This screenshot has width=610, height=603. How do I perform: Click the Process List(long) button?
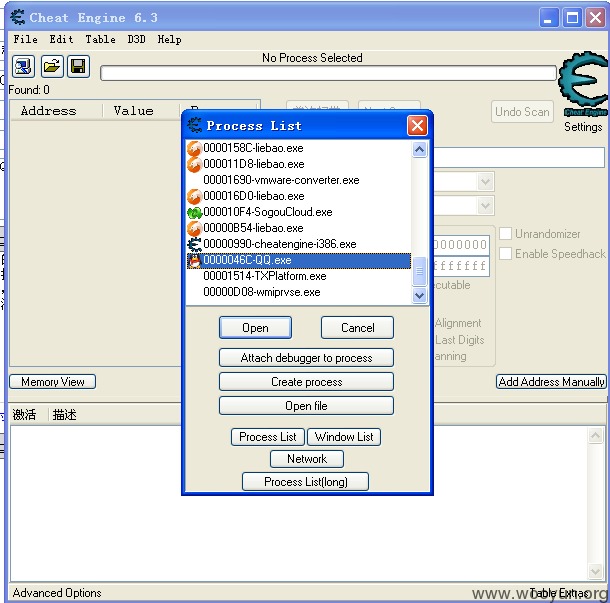pyautogui.click(x=305, y=482)
